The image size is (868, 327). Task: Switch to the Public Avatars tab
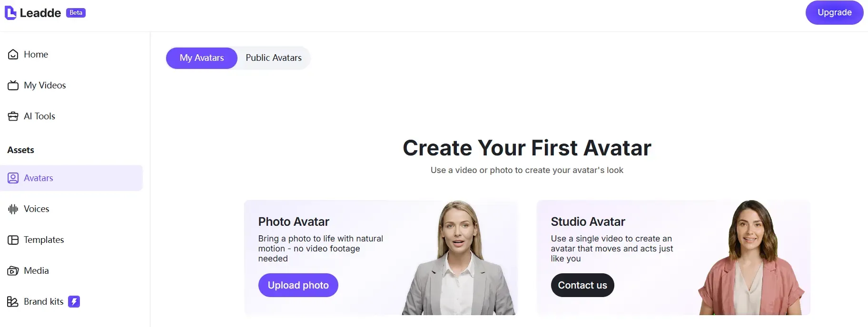(x=274, y=58)
